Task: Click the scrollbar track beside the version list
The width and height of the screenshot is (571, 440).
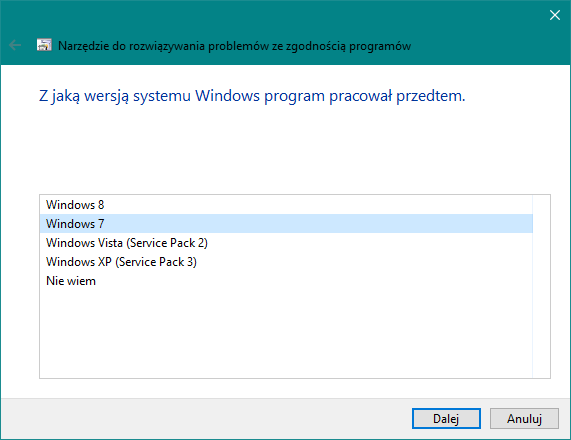Action: tap(541, 286)
